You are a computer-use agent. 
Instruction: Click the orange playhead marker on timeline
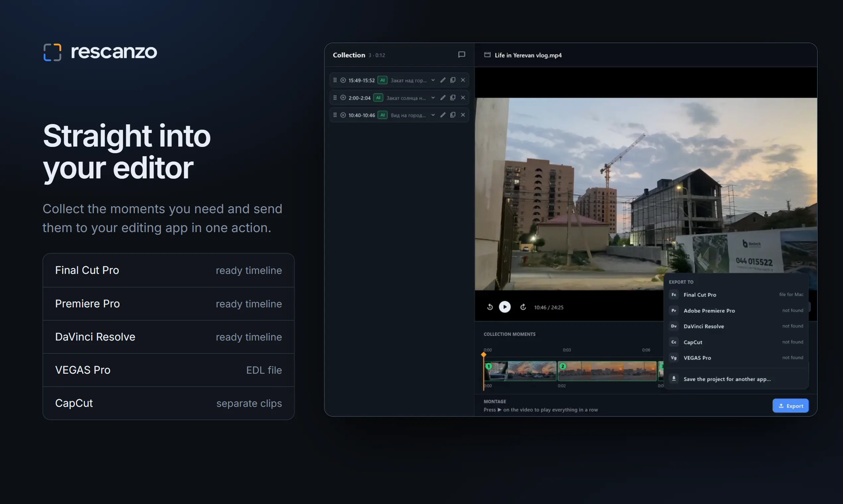(483, 354)
